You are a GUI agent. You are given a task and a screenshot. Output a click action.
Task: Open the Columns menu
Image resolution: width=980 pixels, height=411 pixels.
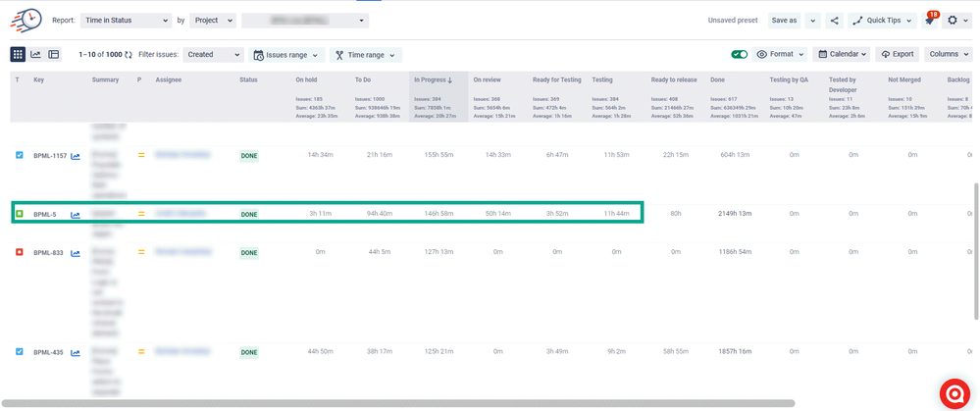point(949,54)
